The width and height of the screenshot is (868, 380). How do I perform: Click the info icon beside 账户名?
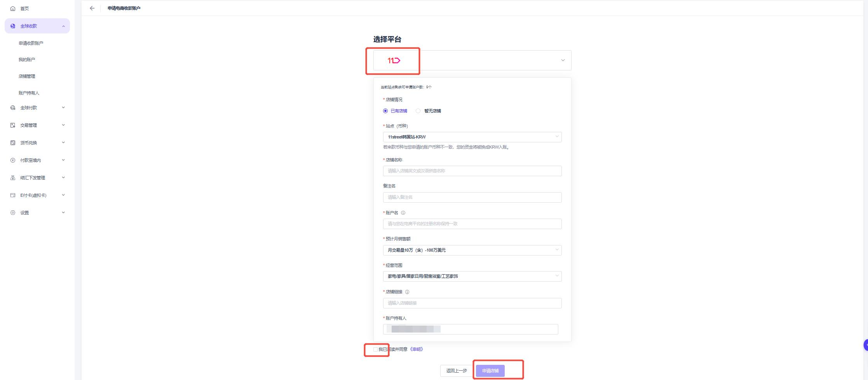(x=403, y=213)
